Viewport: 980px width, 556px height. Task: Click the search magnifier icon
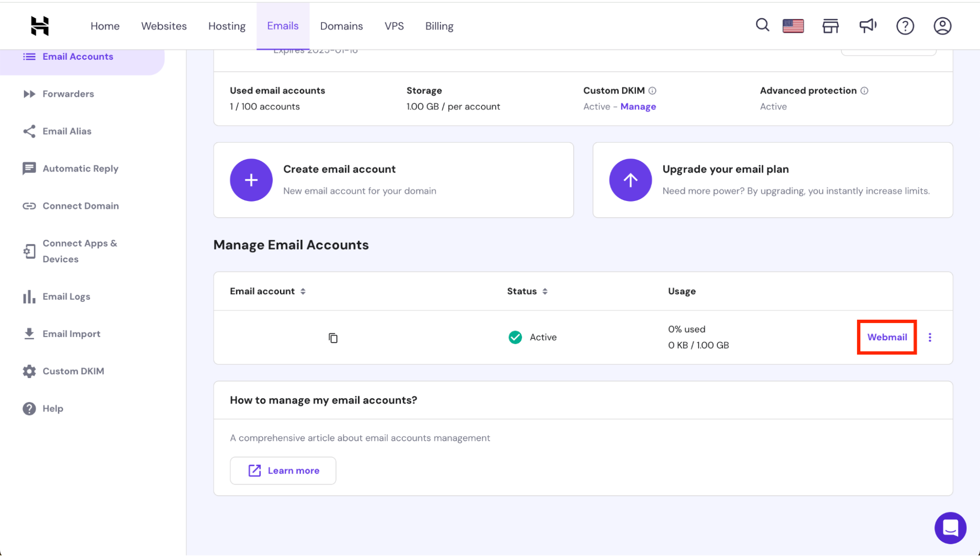[x=762, y=25]
